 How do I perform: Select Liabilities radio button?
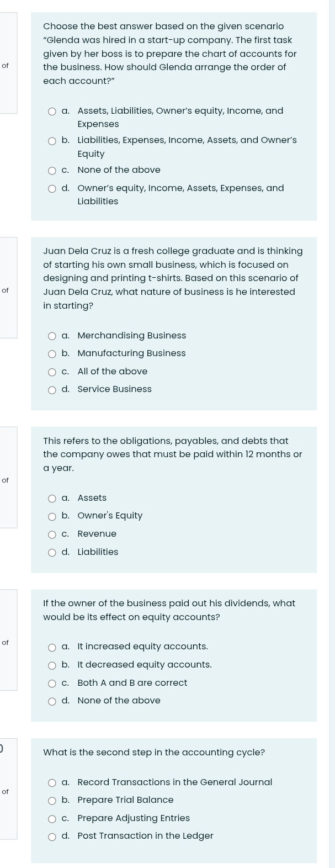[x=52, y=553]
